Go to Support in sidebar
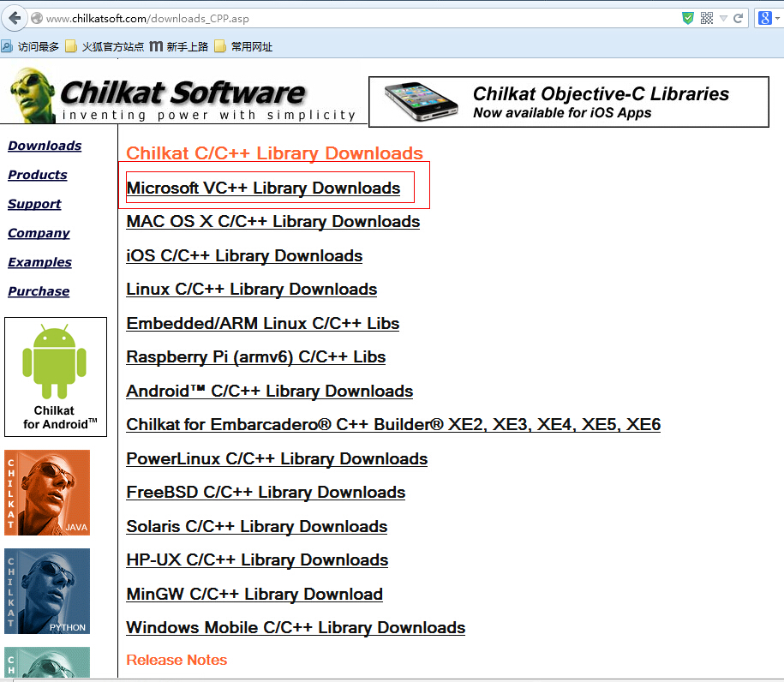Viewport: 784px width, 682px height. pyautogui.click(x=34, y=204)
